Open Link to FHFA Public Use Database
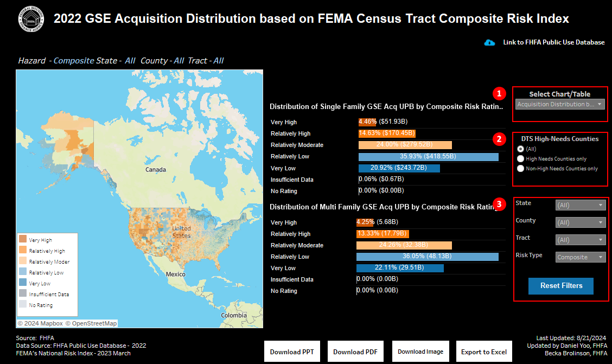 pyautogui.click(x=553, y=42)
